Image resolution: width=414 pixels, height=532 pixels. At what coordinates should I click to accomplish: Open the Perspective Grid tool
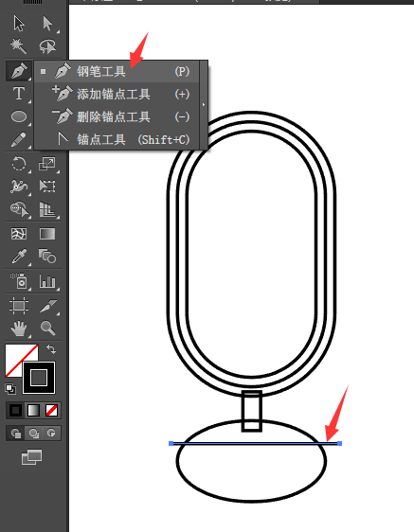(47, 209)
